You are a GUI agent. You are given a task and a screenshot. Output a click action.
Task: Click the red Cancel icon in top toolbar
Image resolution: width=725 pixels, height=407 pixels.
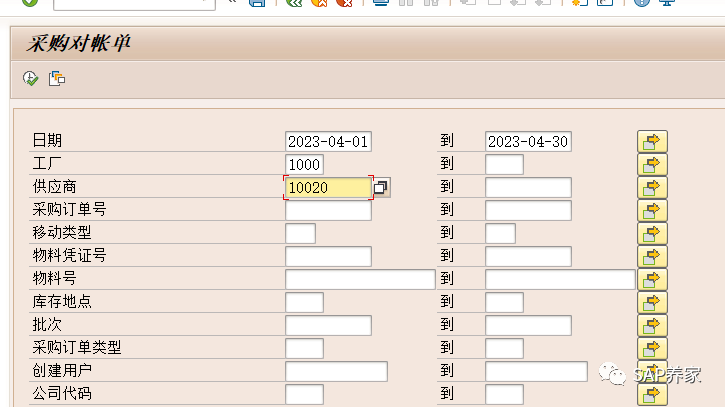tap(344, 2)
